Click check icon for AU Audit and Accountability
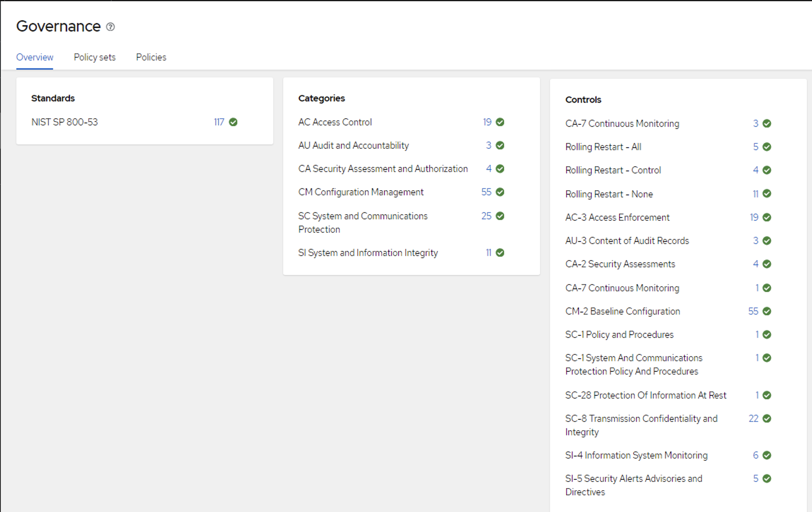This screenshot has height=512, width=812. pyautogui.click(x=500, y=145)
